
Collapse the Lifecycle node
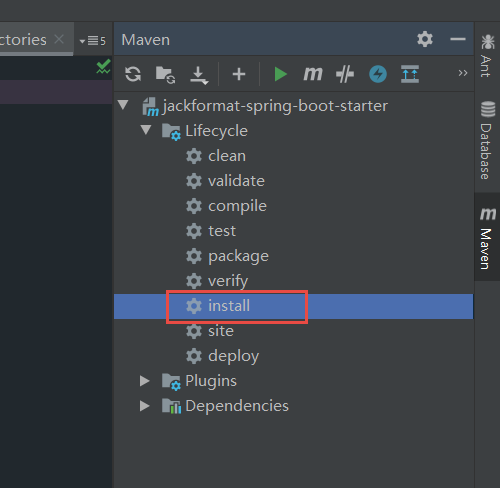146,130
